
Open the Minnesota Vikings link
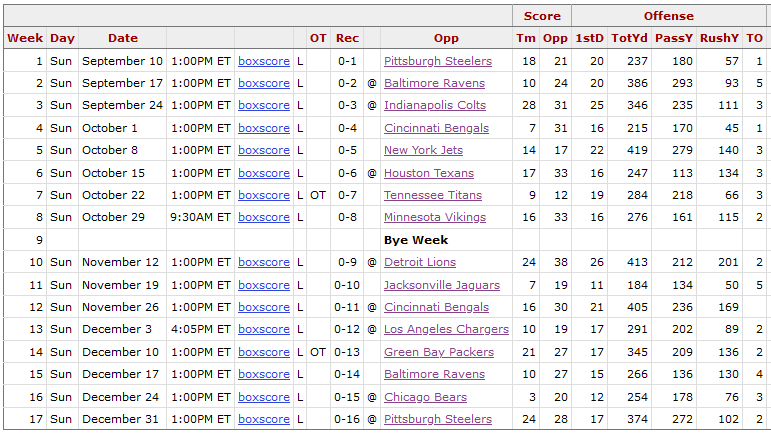tap(435, 217)
